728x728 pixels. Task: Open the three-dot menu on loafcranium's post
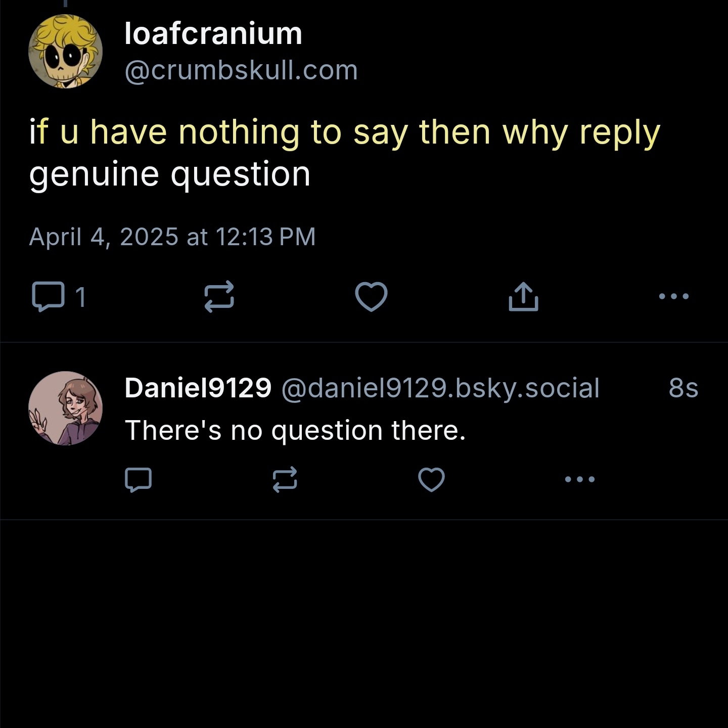click(674, 296)
